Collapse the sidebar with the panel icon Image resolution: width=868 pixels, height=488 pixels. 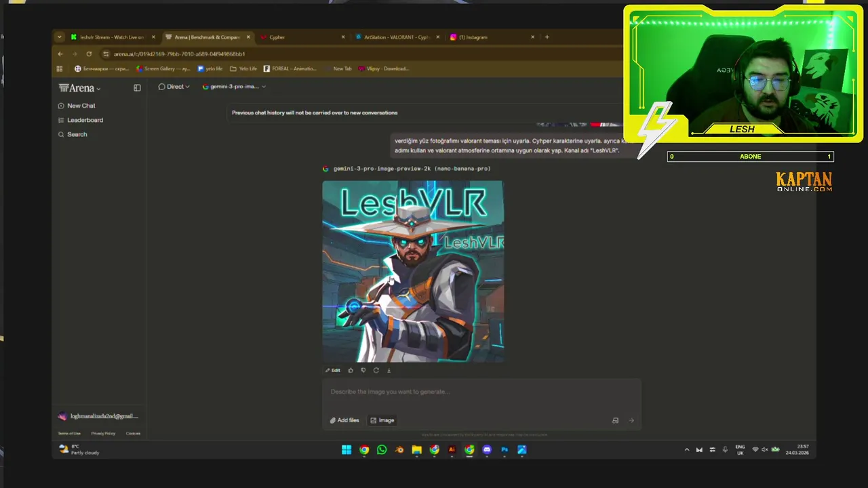point(137,87)
